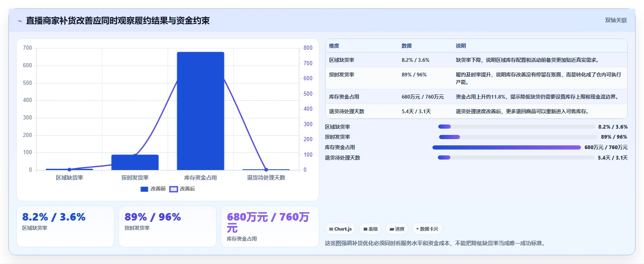This screenshot has height=264, width=644.
Task: Click the 缺货率下降 description text
Action: 527,60
